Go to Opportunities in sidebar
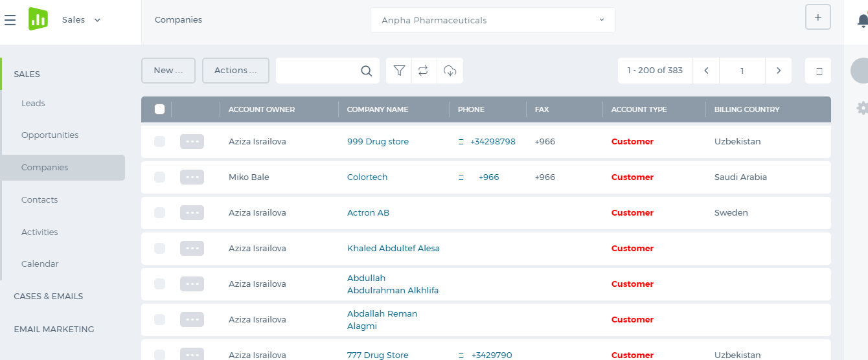Image resolution: width=868 pixels, height=360 pixels. point(50,135)
